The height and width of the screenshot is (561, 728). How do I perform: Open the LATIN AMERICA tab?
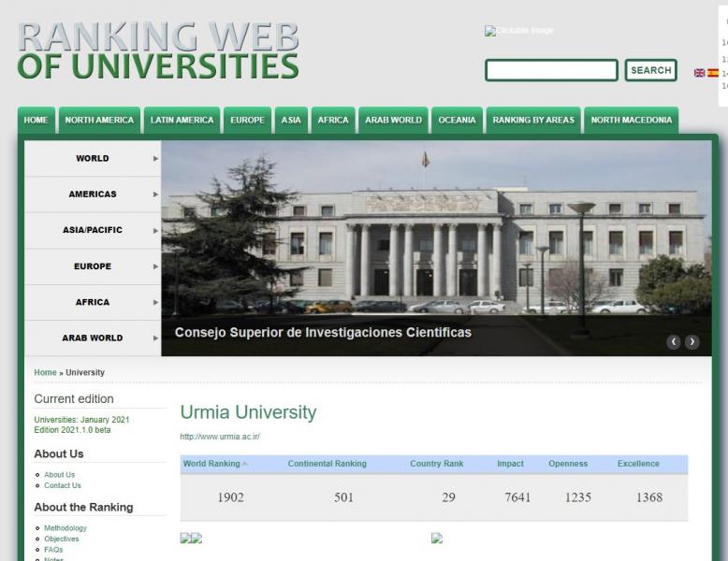182,121
